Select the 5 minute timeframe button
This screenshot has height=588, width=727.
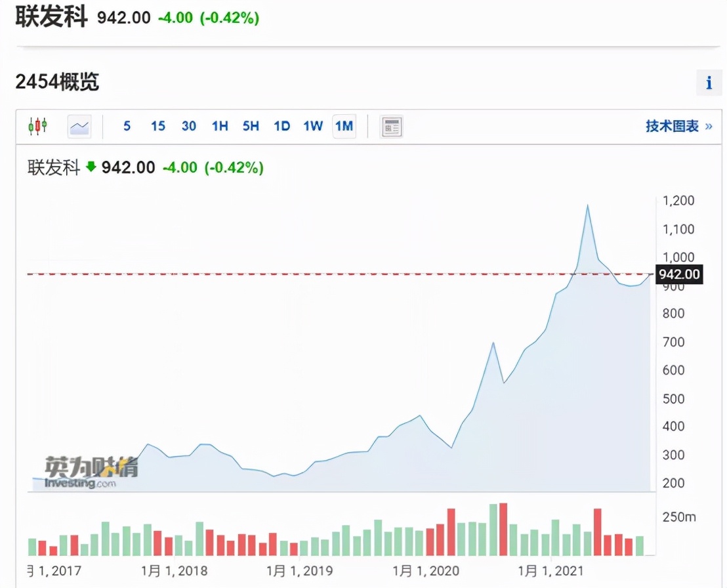127,126
